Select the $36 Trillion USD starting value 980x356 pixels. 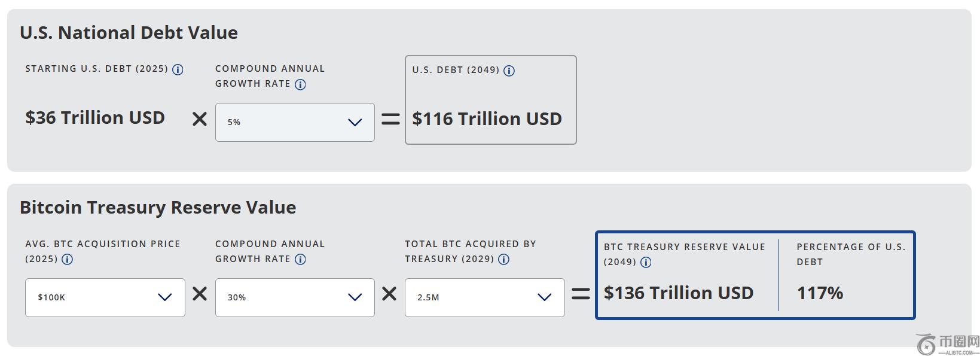[x=95, y=118]
